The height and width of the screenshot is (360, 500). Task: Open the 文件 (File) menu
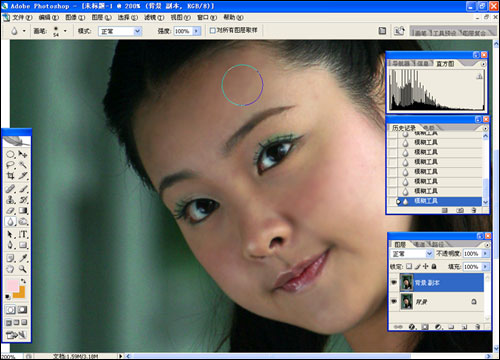[x=22, y=17]
